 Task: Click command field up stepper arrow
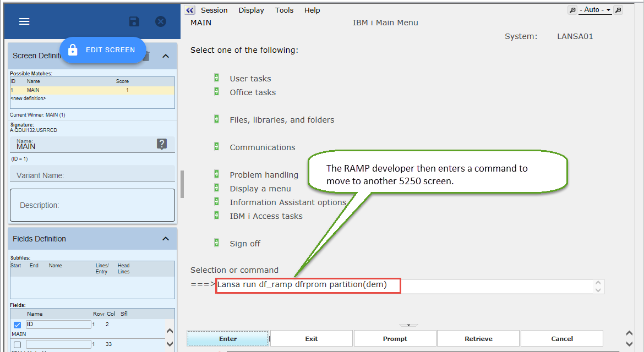pos(598,283)
